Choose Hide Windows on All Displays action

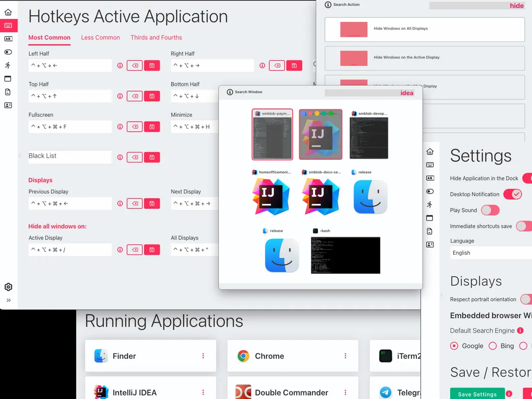coord(424,29)
